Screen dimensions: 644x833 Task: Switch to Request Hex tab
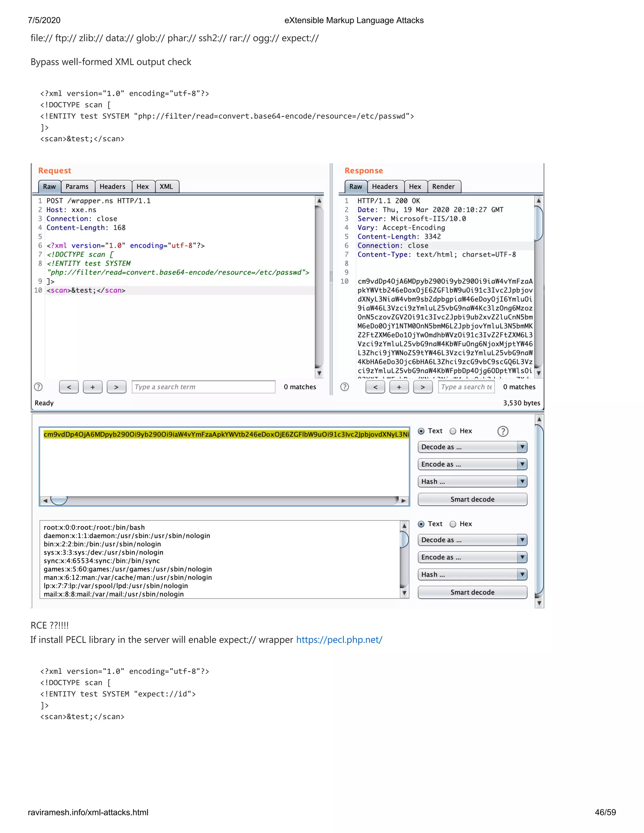(143, 186)
